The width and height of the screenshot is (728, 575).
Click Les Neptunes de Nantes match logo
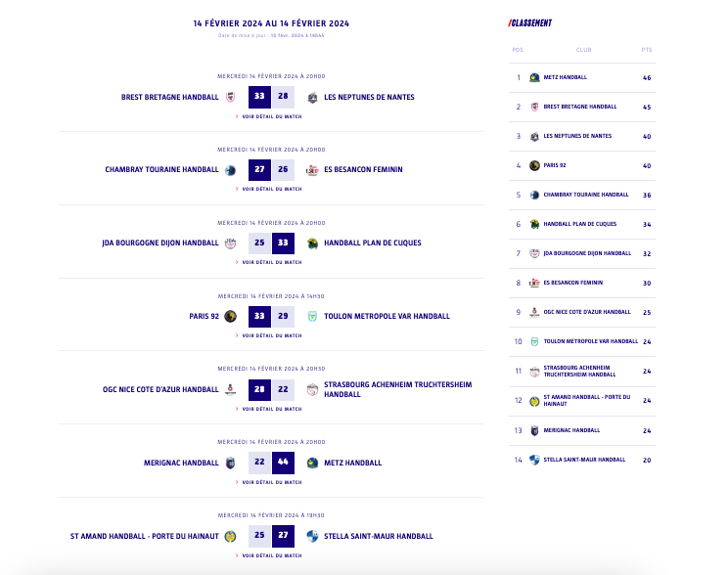313,97
